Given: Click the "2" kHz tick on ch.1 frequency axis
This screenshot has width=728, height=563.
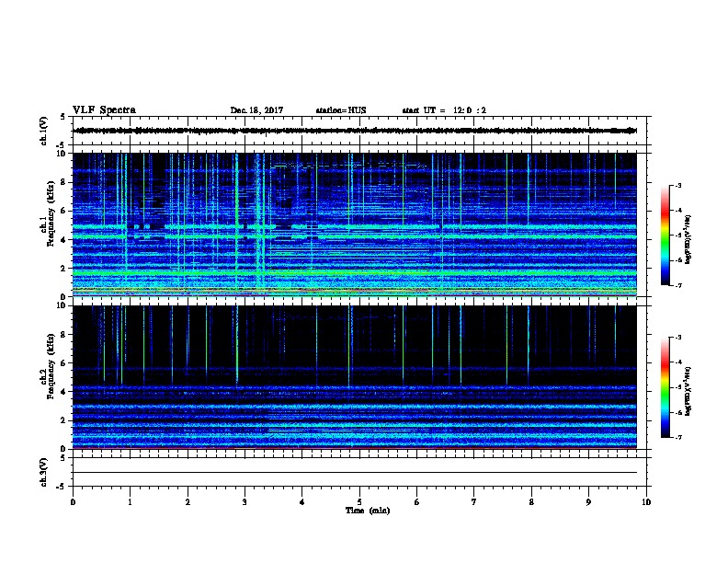Looking at the screenshot, I should [63, 268].
